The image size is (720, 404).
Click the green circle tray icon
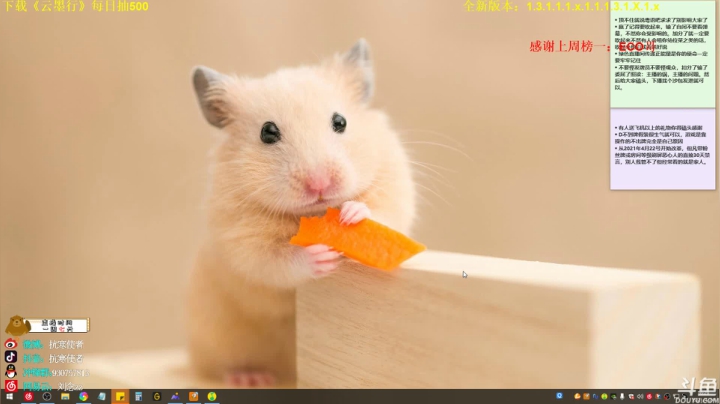(604, 396)
